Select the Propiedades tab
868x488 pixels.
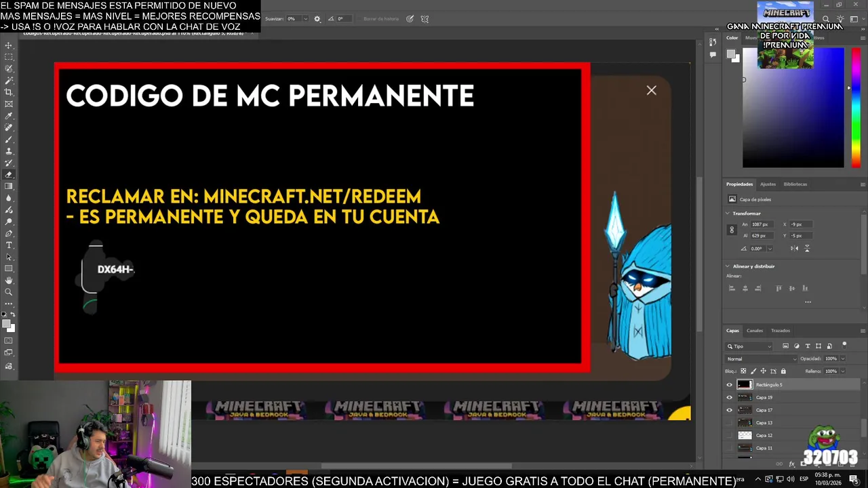click(739, 184)
